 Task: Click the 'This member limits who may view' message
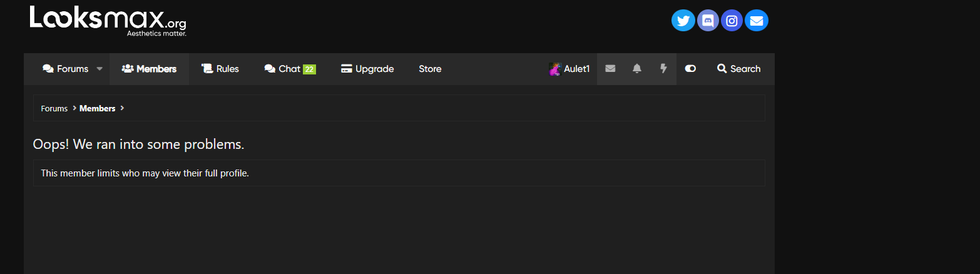point(145,173)
